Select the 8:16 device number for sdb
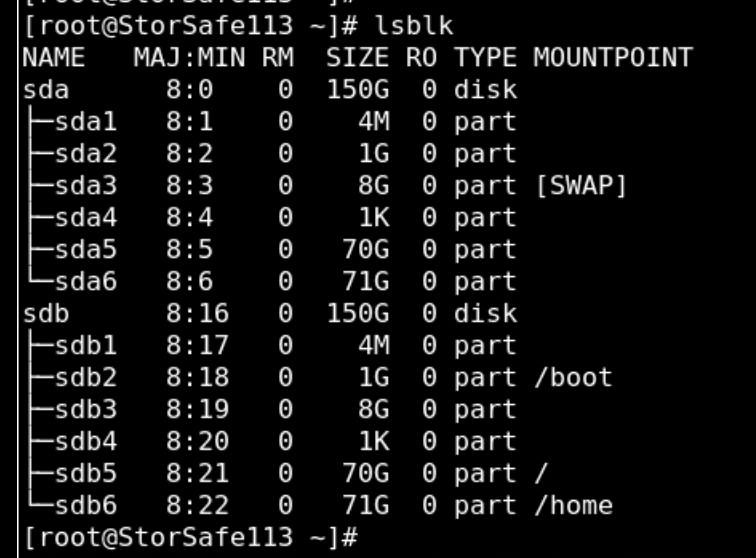Screen dimensions: 756x558 click(197, 313)
